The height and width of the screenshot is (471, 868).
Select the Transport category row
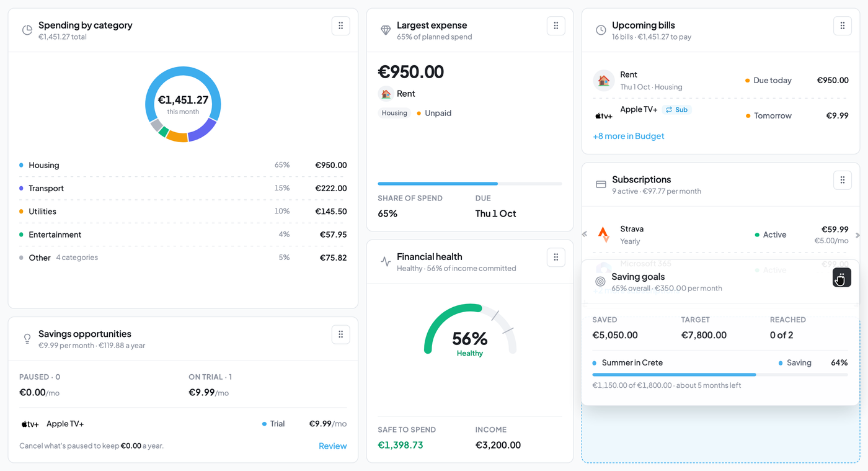point(183,189)
